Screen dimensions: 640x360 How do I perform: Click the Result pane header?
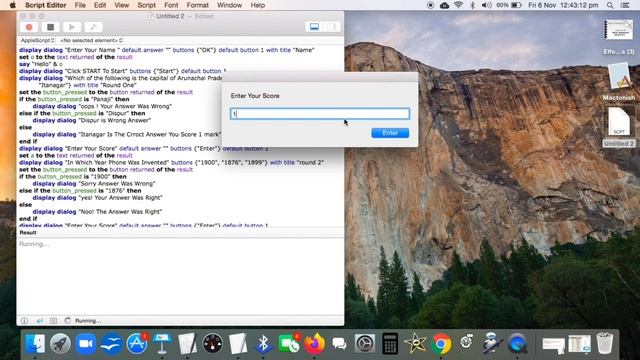tap(180, 232)
